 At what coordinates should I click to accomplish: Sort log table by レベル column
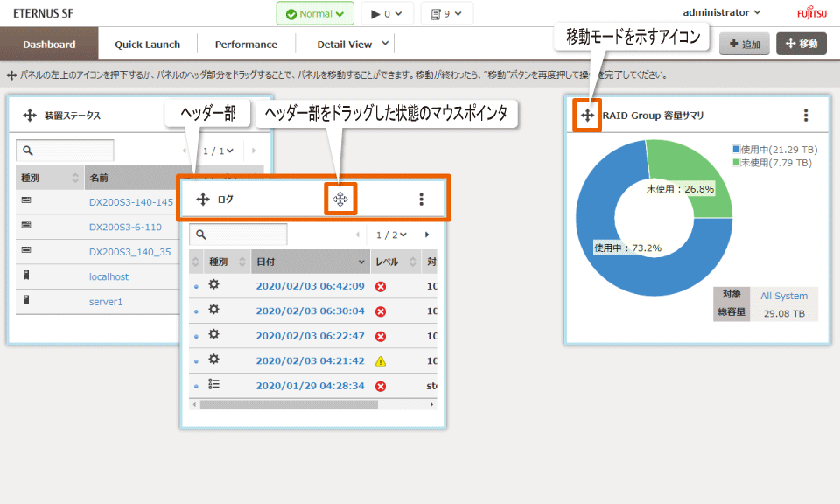(395, 262)
